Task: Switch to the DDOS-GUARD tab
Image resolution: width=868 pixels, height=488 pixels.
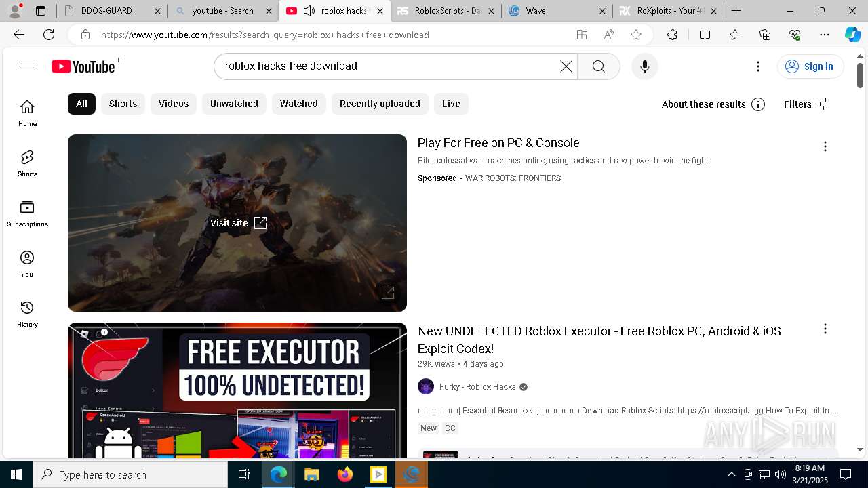Action: coord(112,11)
